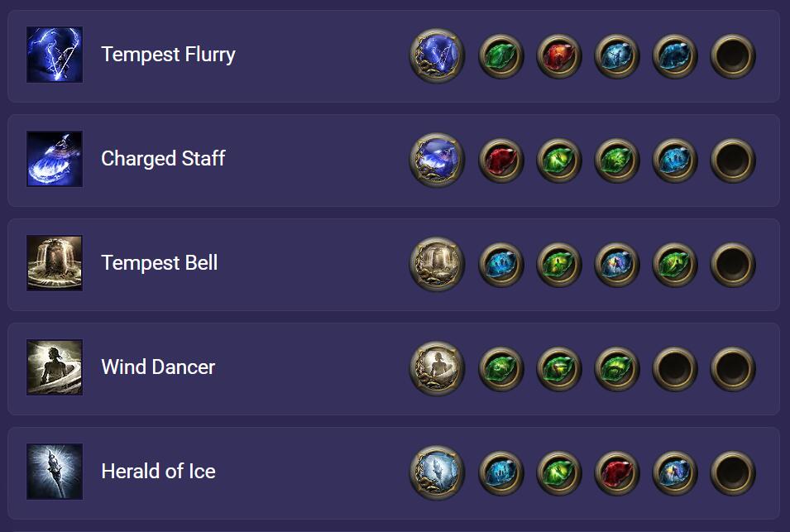Click the red support gem in Herald of Ice row
This screenshot has width=790, height=532.
click(x=616, y=473)
